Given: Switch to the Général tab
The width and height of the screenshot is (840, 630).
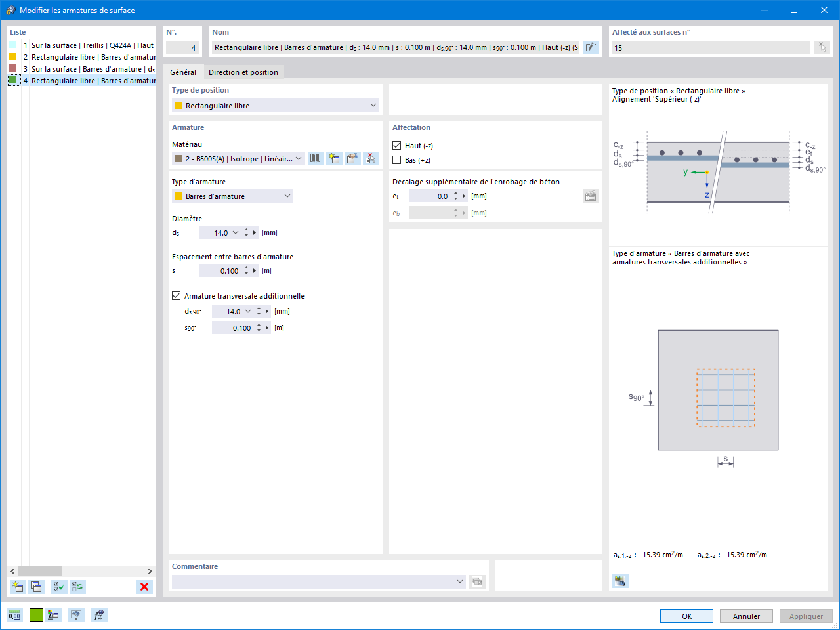Looking at the screenshot, I should pyautogui.click(x=183, y=72).
